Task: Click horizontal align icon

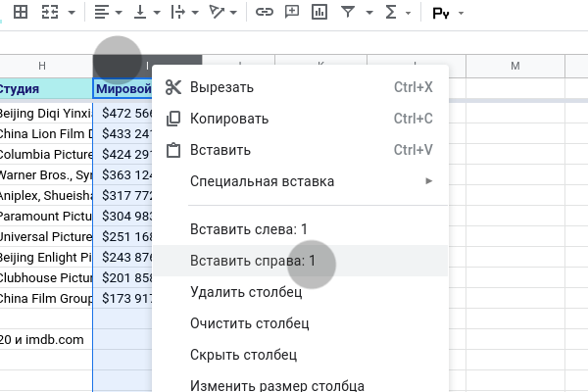Action: (102, 13)
